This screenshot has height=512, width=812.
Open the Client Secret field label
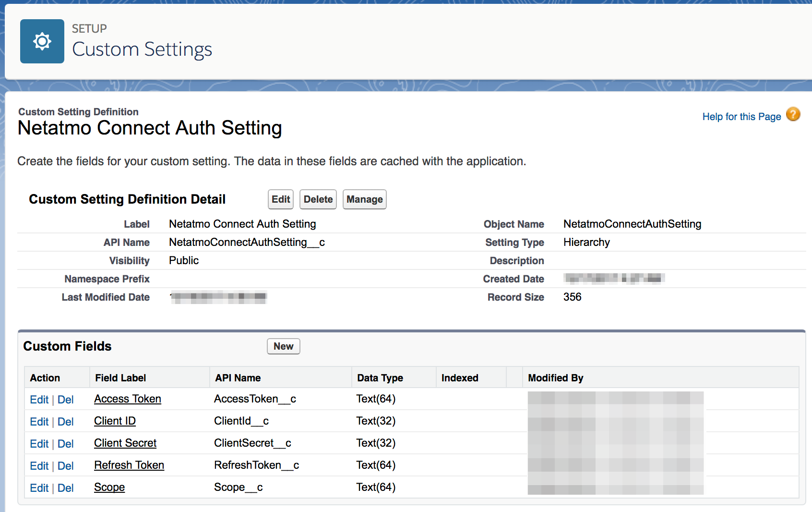pyautogui.click(x=125, y=443)
